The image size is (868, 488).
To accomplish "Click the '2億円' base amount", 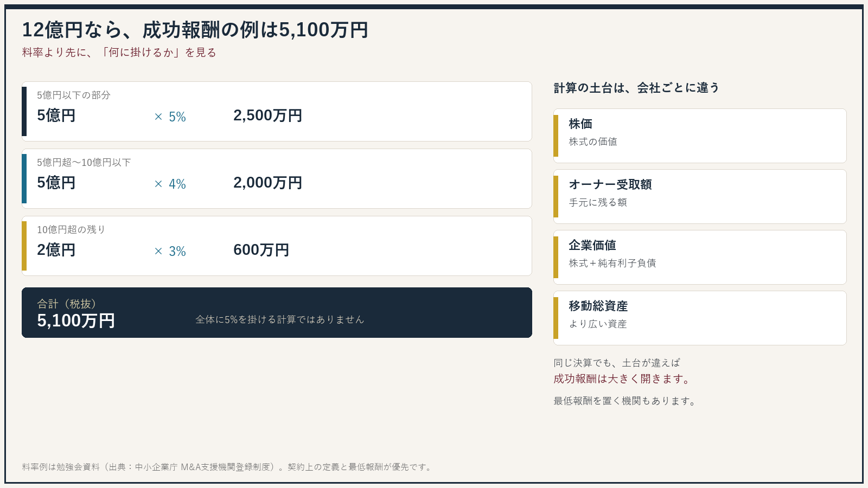I will tap(56, 250).
